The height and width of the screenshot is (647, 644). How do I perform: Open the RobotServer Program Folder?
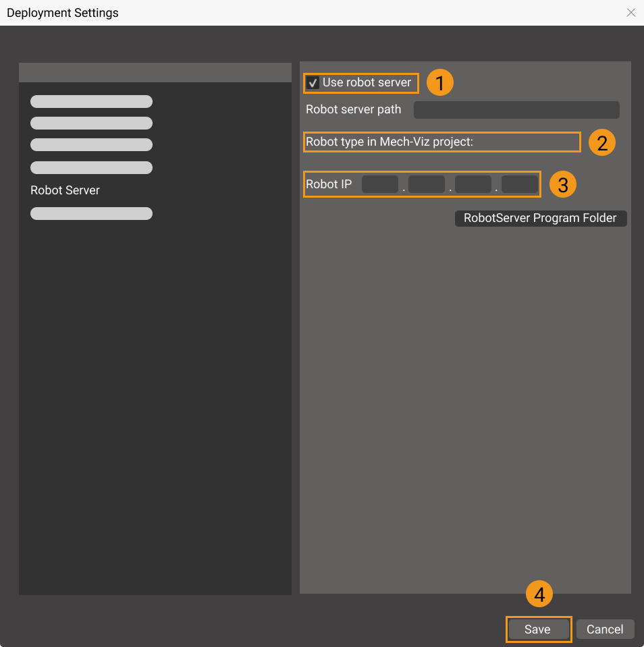(540, 219)
